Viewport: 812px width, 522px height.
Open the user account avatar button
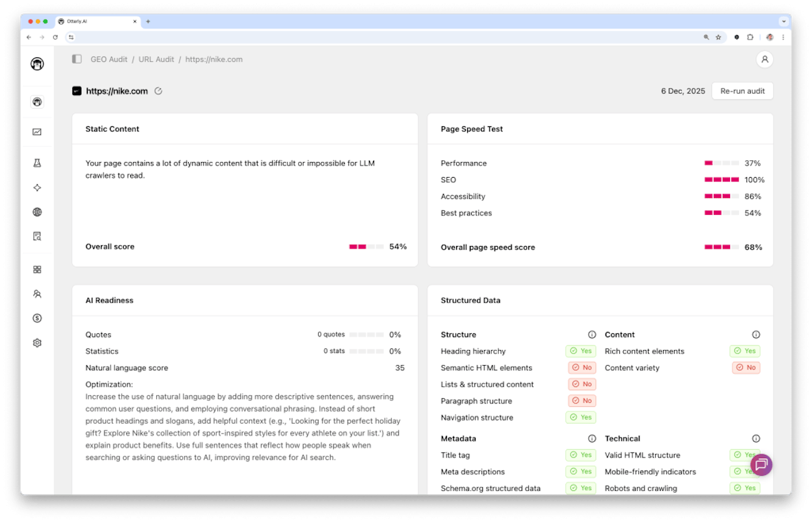pyautogui.click(x=765, y=59)
